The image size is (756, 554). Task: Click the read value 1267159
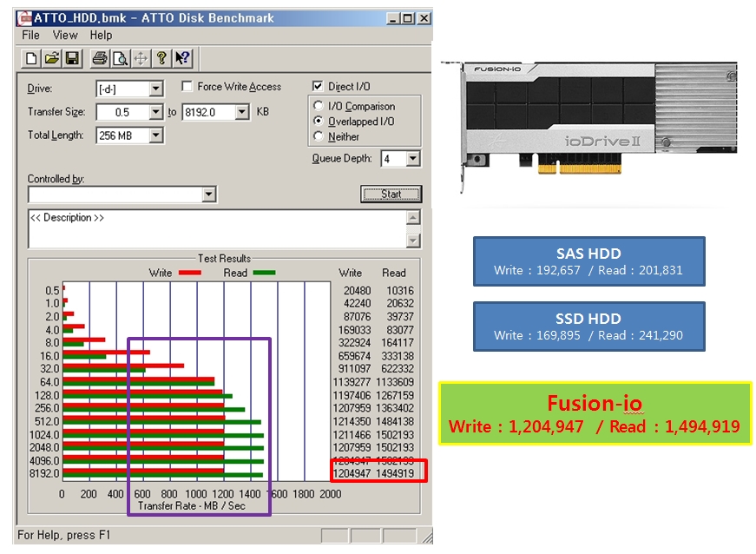pos(395,395)
